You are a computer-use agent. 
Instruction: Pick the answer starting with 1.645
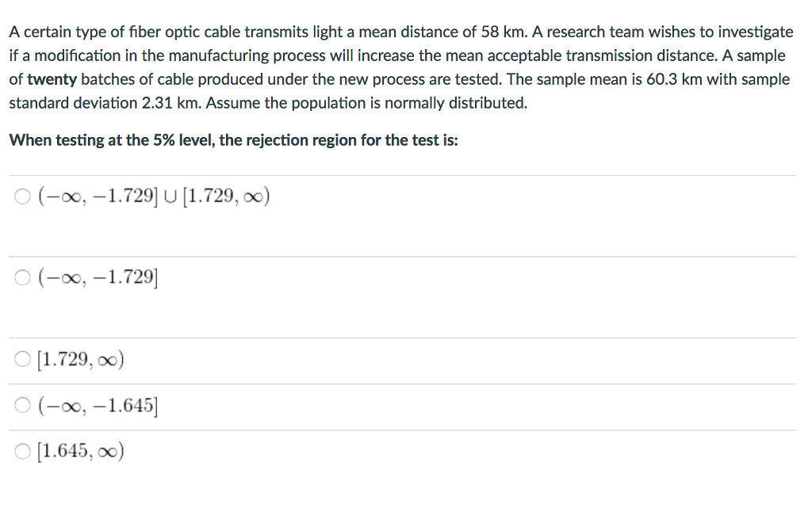[79, 450]
